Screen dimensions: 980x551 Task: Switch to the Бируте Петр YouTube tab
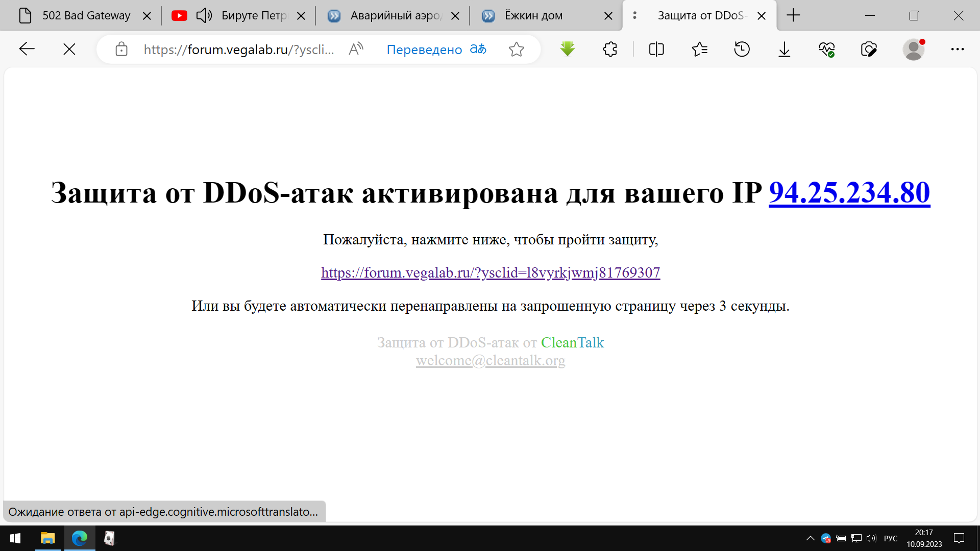[x=254, y=15]
